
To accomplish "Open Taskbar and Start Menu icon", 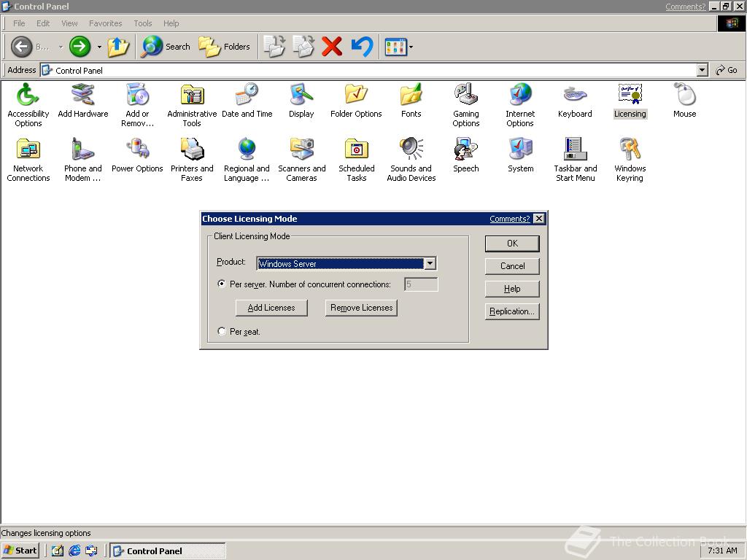I will click(x=575, y=160).
